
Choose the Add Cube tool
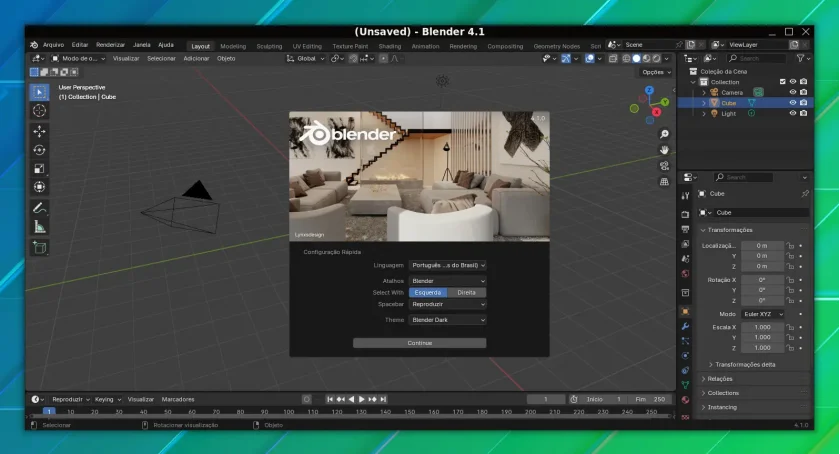pos(39,247)
